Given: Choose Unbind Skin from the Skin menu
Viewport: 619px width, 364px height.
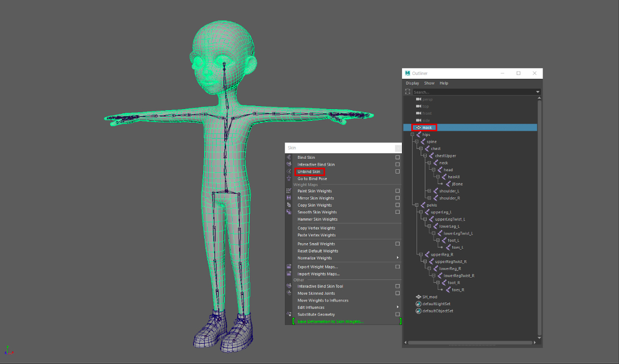Looking at the screenshot, I should coord(309,171).
